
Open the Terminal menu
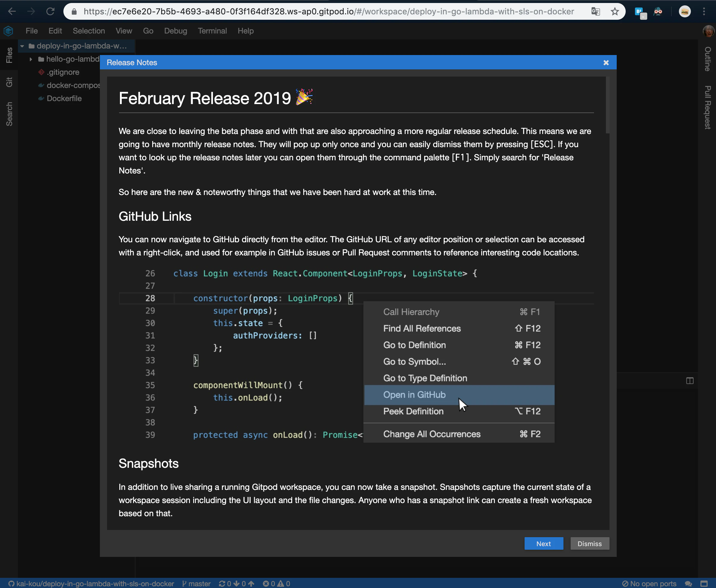[x=212, y=31]
